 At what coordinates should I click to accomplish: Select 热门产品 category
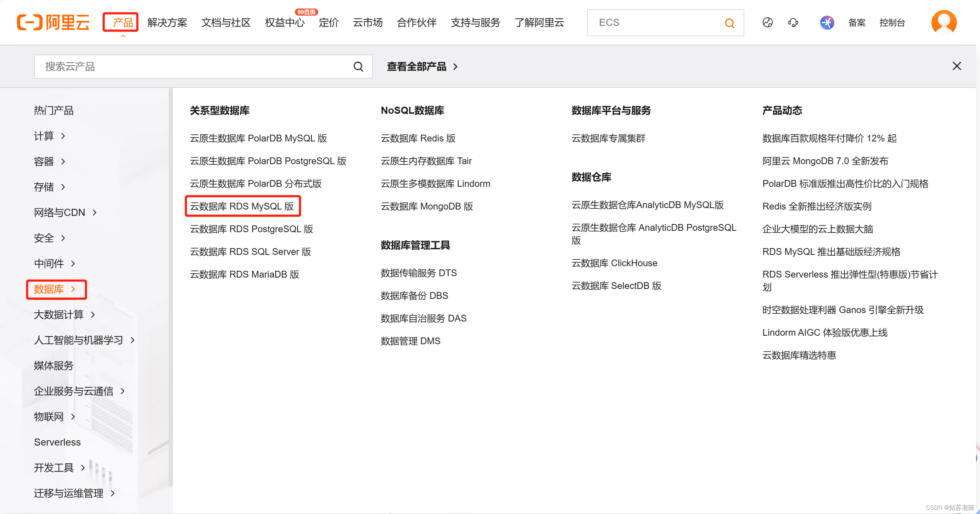54,110
